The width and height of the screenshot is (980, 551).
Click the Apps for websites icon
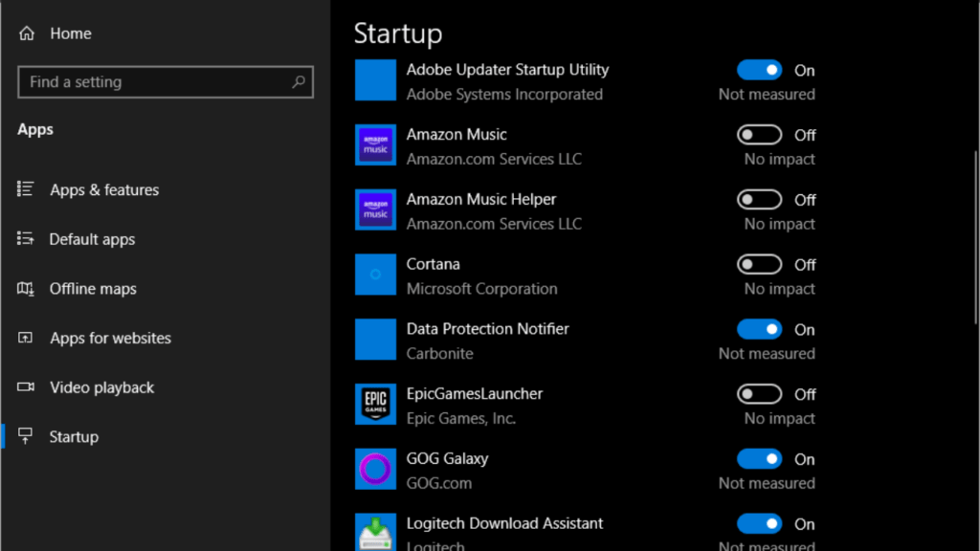click(x=25, y=338)
